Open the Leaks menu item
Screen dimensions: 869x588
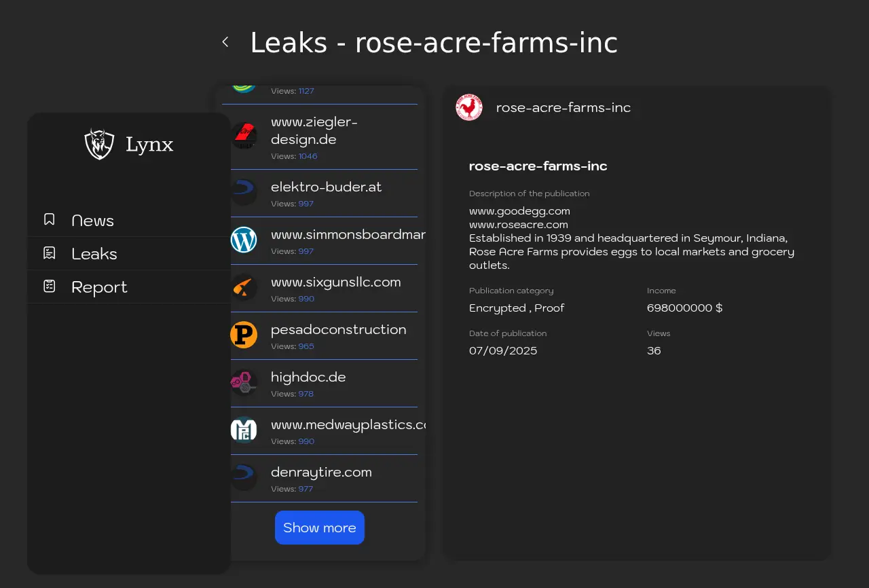(x=94, y=254)
